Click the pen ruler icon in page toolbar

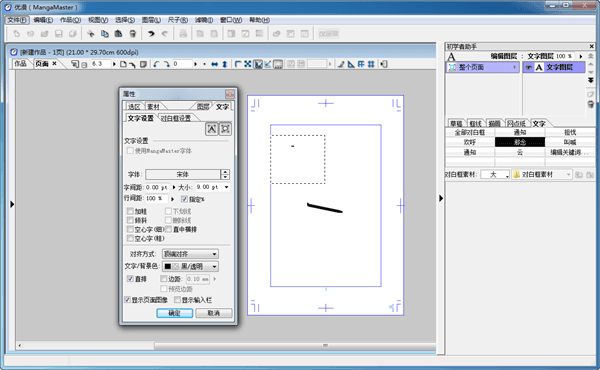(341, 64)
